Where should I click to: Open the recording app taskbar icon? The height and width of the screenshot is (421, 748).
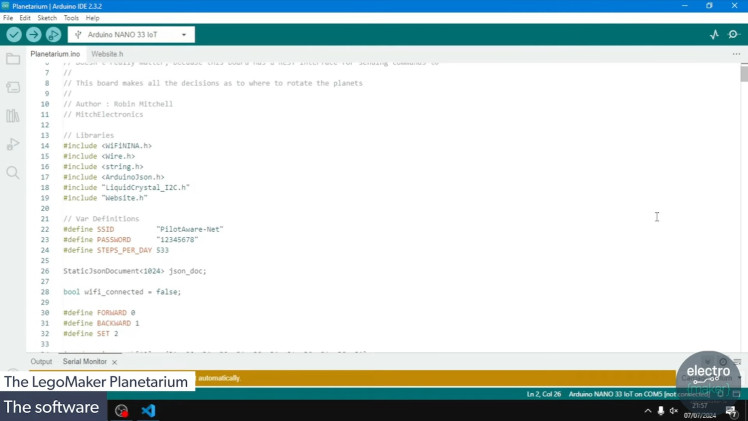[x=122, y=411]
